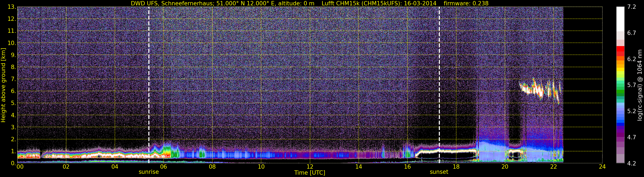Click the 'Time [UTC]' axis label
The width and height of the screenshot is (644, 177).
(310, 173)
